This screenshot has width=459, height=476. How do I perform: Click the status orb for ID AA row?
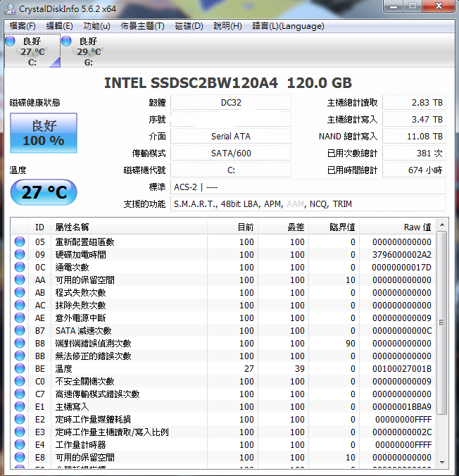20,280
